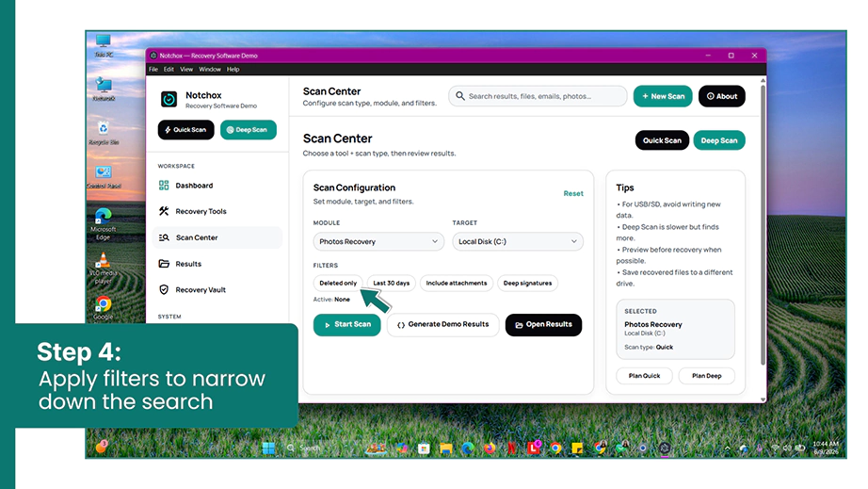Click the Notchox icon in the title bar

point(153,56)
